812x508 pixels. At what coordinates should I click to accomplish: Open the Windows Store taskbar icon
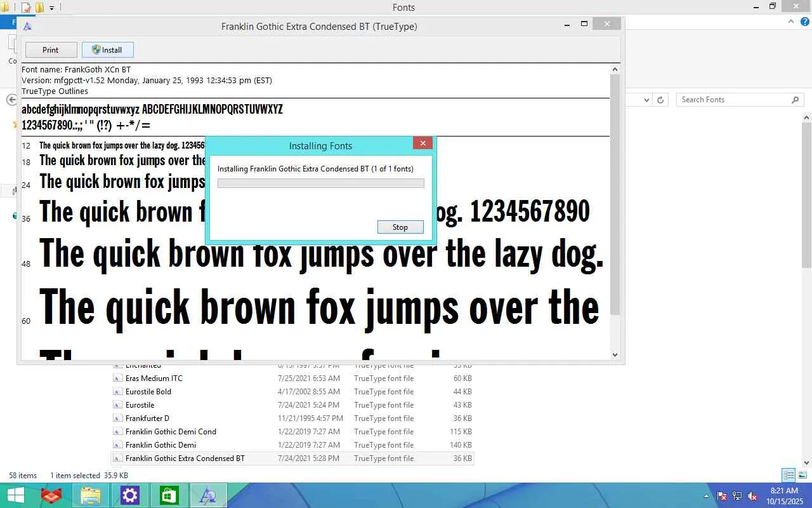pos(169,495)
